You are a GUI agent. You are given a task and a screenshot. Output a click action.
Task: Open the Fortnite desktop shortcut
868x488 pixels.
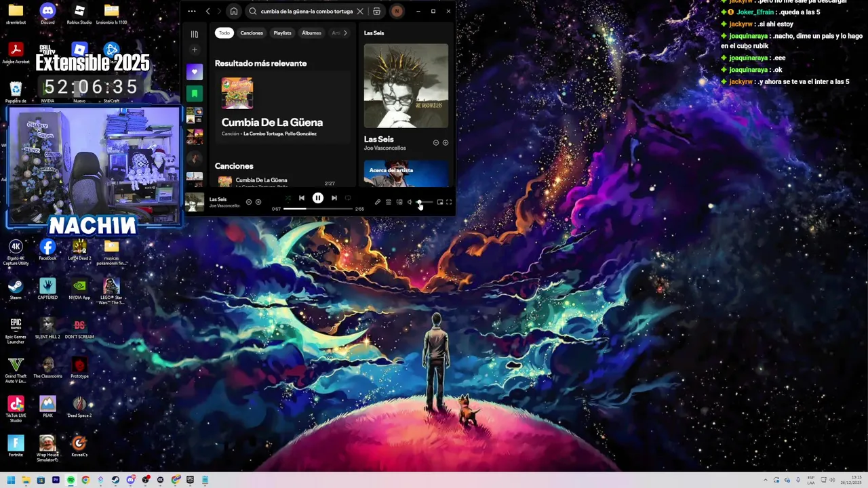click(16, 446)
